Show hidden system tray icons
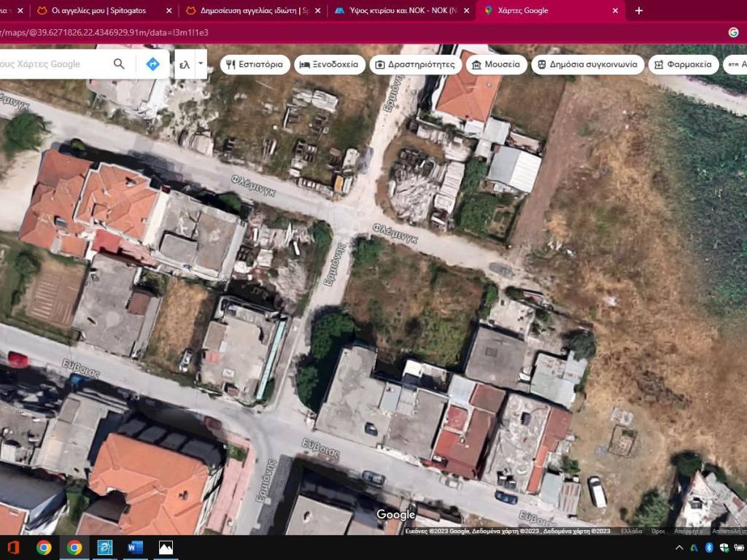The image size is (747, 560). coord(679,548)
